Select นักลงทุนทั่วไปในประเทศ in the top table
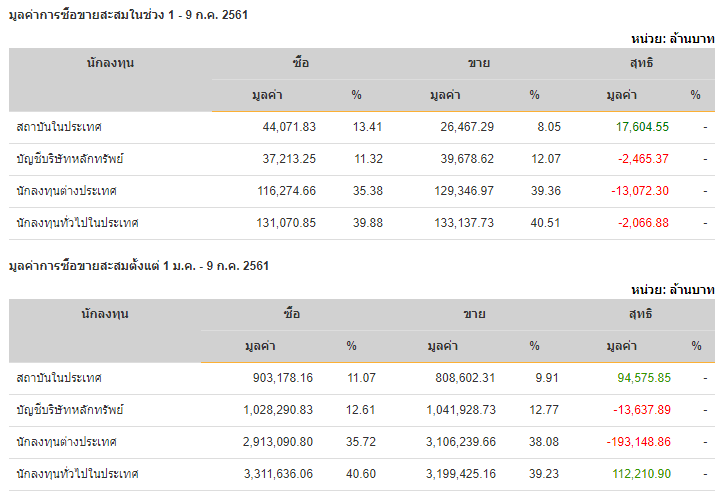 pos(77,223)
